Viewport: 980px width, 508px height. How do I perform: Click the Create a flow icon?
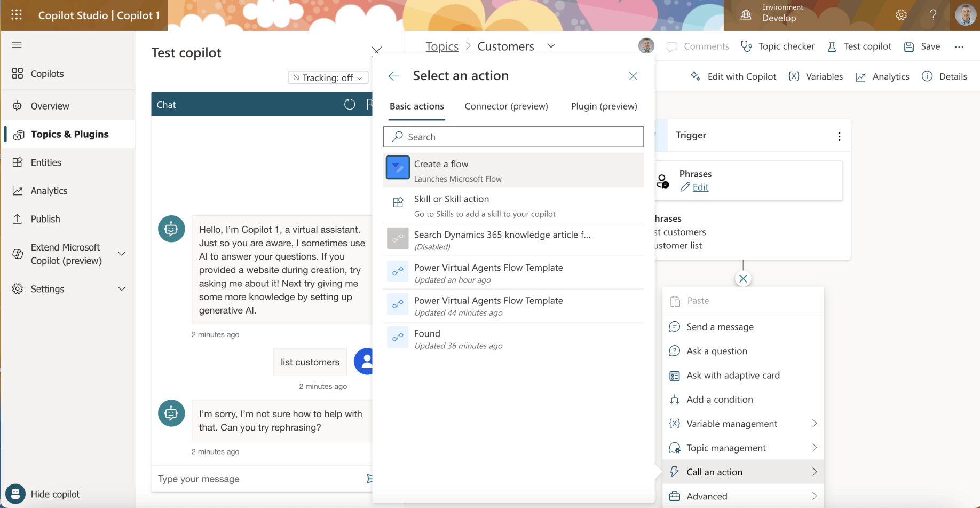tap(398, 168)
